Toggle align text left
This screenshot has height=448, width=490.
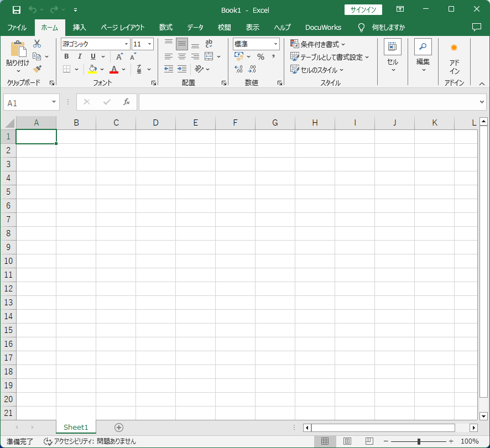169,56
